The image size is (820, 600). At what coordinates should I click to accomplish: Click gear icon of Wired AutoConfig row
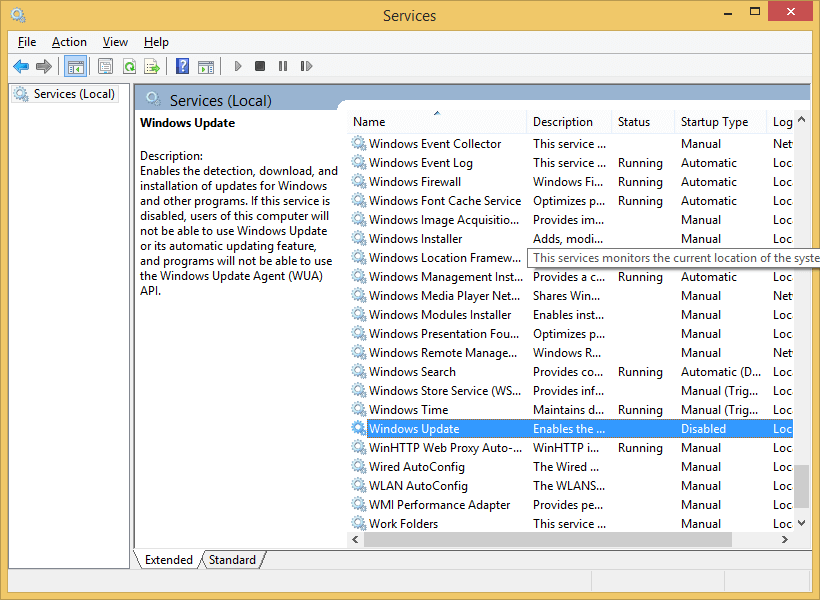point(359,466)
